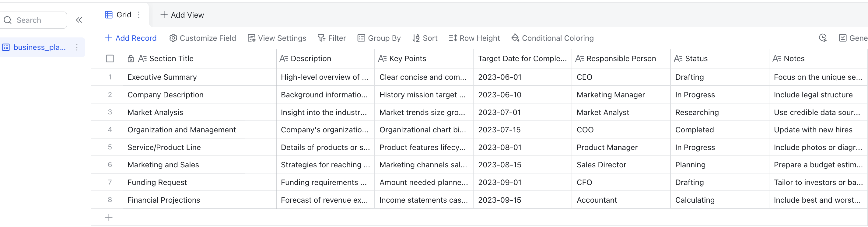Viewport: 868px width, 227px height.
Task: Click Add Record button
Action: pos(131,38)
